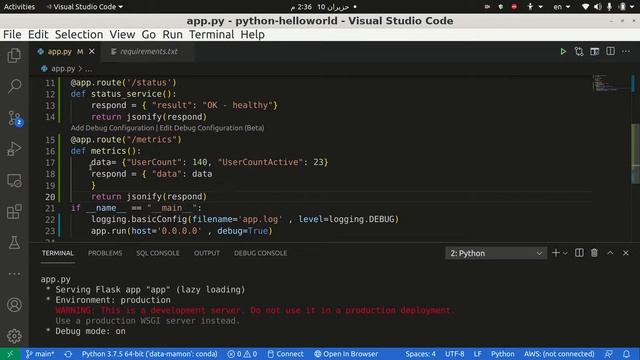Open the Search view in activity bar

(x=14, y=86)
